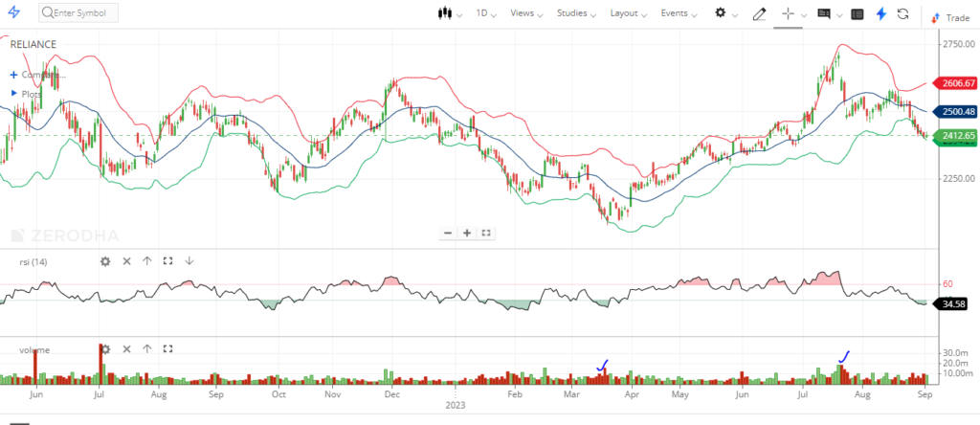Expand the Plots disclosure triangle
The height and width of the screenshot is (425, 980).
point(14,93)
